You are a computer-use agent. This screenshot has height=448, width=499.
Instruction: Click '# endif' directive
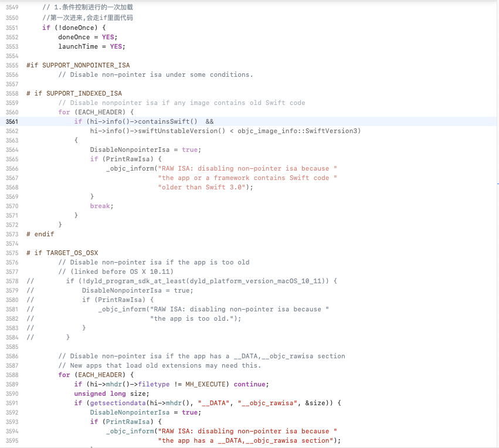click(x=40, y=234)
